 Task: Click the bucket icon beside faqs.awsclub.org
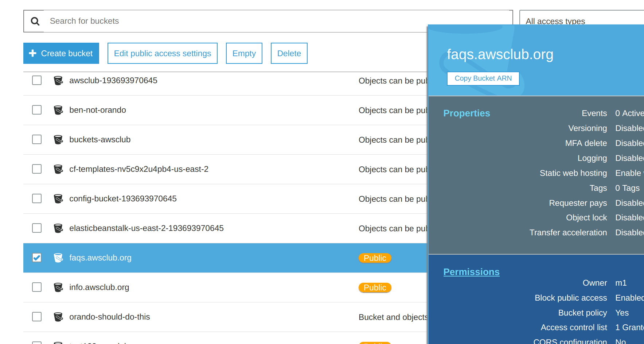(x=58, y=258)
